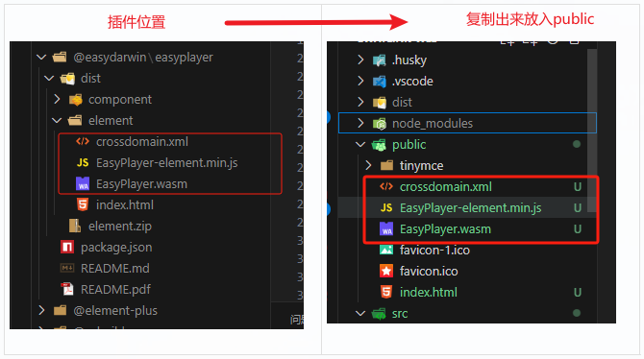Click the @easydarwin folder icon
The image size is (644, 359).
[x=60, y=57]
